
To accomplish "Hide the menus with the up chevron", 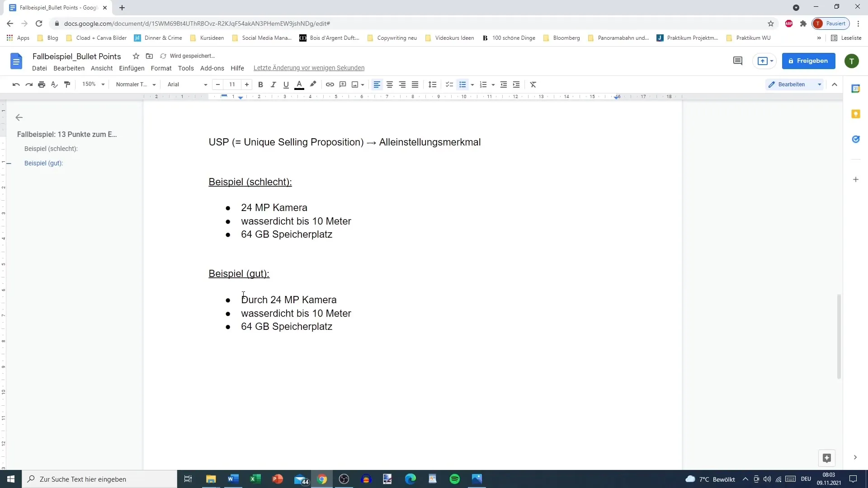I will (835, 84).
